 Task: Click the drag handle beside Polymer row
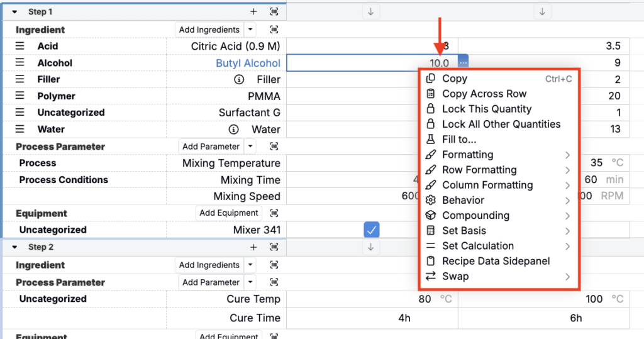pyautogui.click(x=19, y=96)
